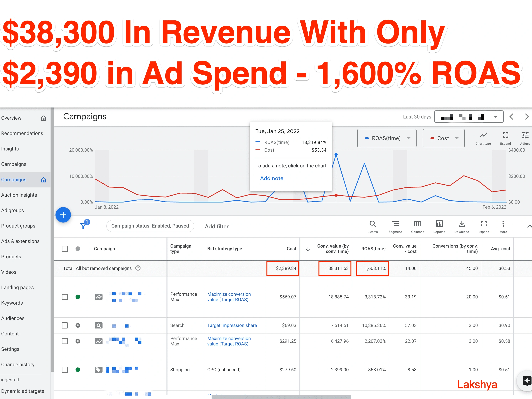Open the filter funnel icon
532x399 pixels.
pos(83,226)
